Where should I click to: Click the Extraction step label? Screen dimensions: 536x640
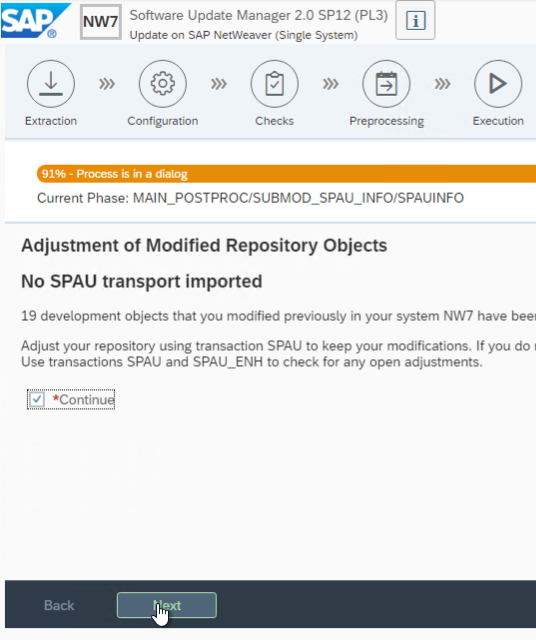(51, 121)
